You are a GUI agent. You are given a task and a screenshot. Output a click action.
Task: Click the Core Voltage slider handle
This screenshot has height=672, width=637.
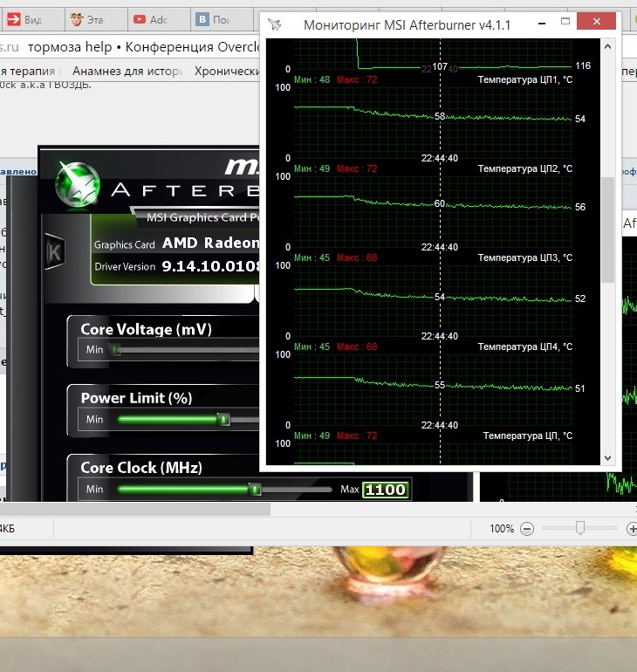click(x=115, y=350)
